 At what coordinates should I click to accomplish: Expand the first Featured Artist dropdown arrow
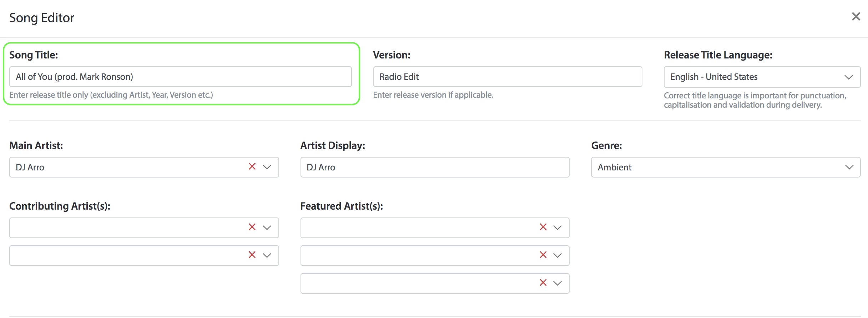click(557, 227)
